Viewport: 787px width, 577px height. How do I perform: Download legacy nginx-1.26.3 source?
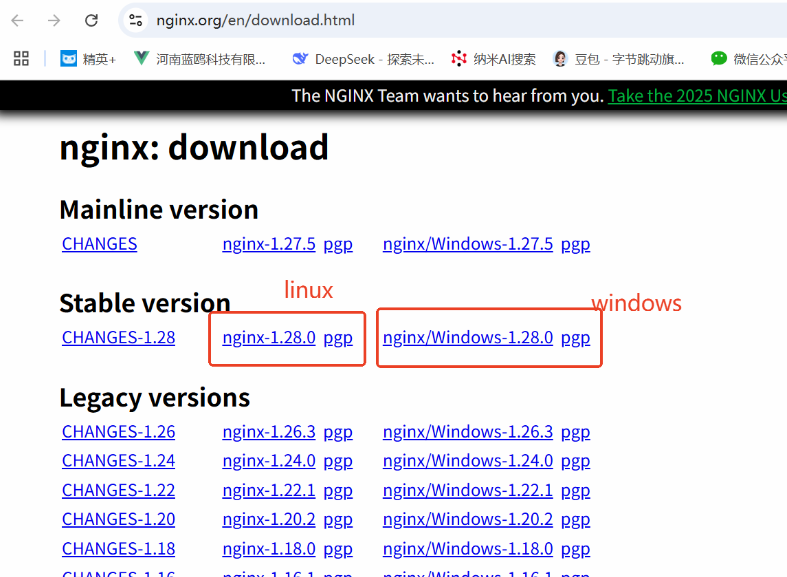tap(269, 432)
